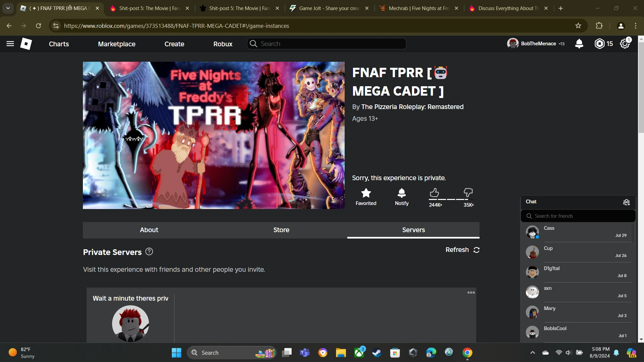Screen dimensions: 644x362
Task: Switch to the About tab
Action: 149,230
